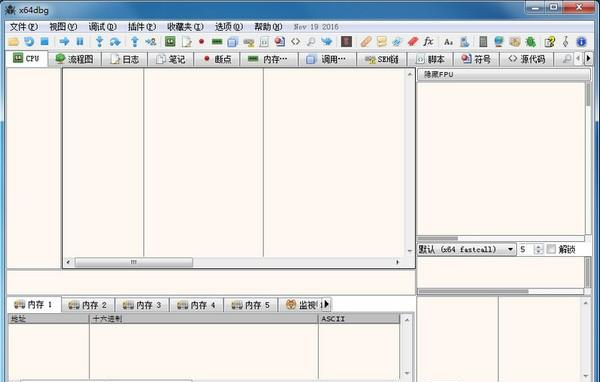Click the restart debugging icon
The height and width of the screenshot is (382, 600).
tap(29, 41)
